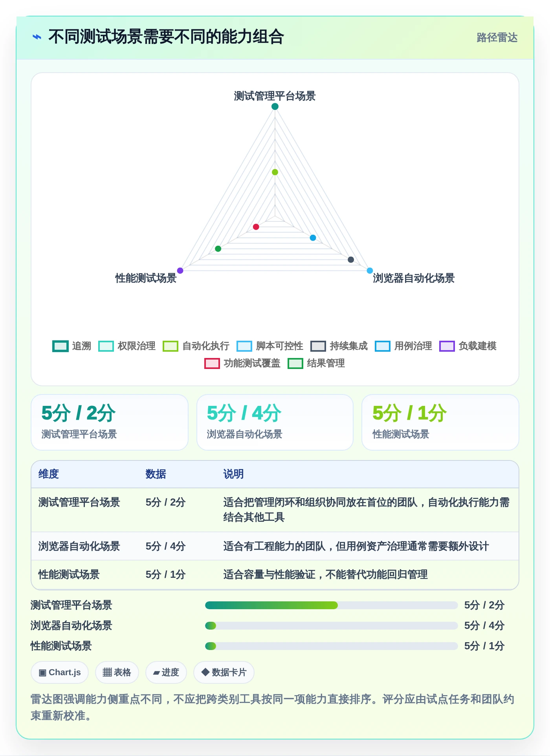Open the Chart.js chip

60,672
